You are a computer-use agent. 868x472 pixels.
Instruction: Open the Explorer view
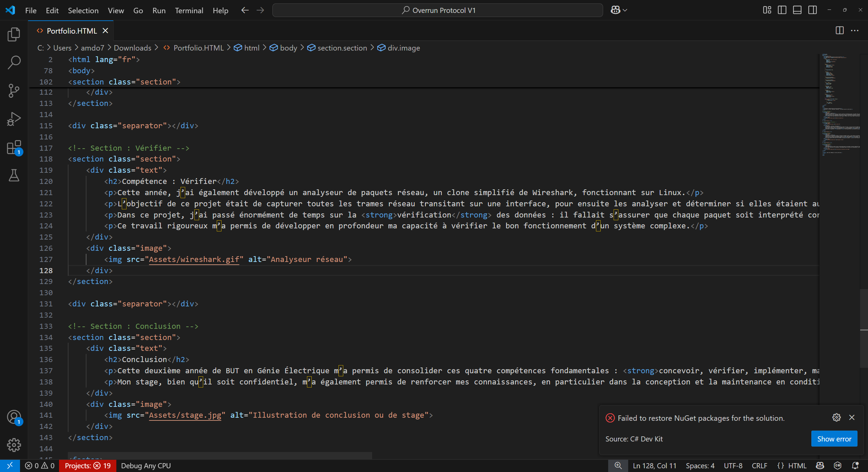point(14,34)
